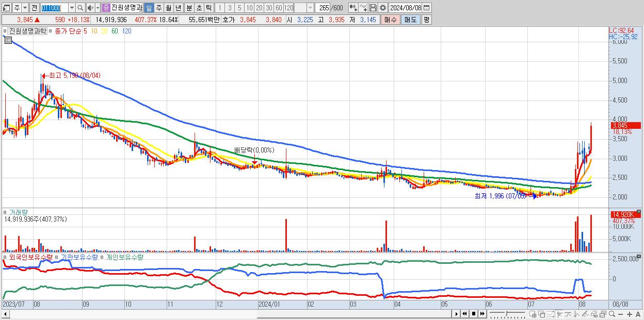Click the 평 button
This screenshot has height=320, width=644.
[x=426, y=20]
